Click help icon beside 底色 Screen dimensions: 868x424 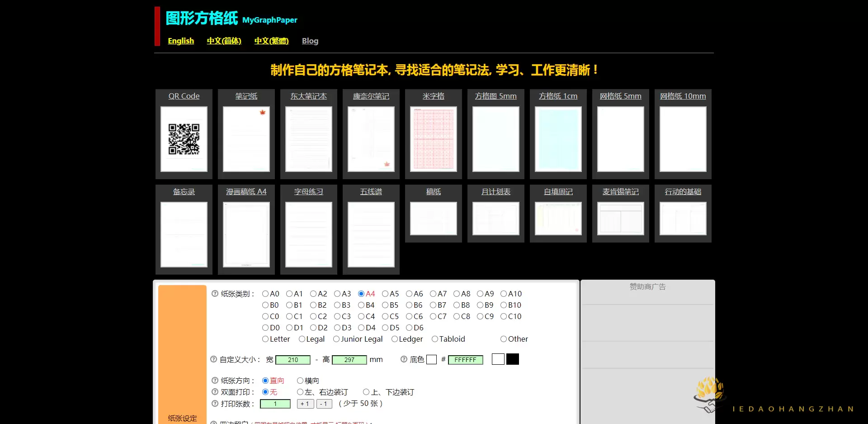click(x=404, y=359)
